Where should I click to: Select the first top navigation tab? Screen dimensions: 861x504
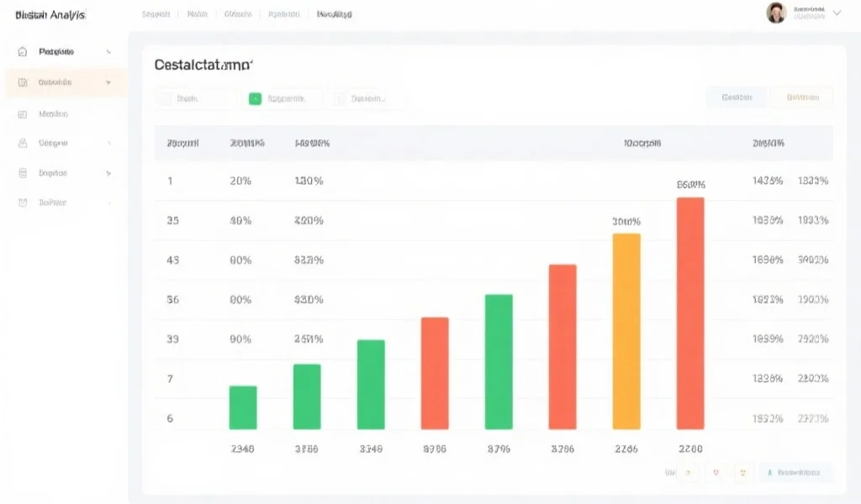tap(156, 14)
